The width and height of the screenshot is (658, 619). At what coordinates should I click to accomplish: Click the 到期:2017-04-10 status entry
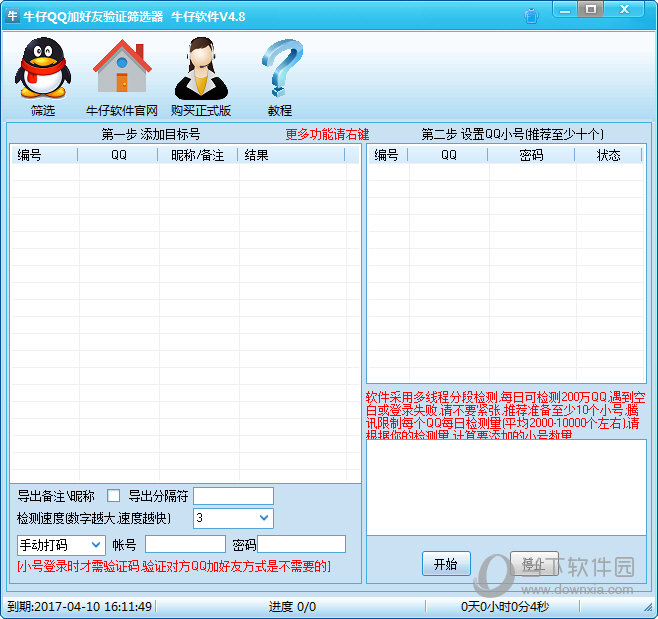[79, 606]
